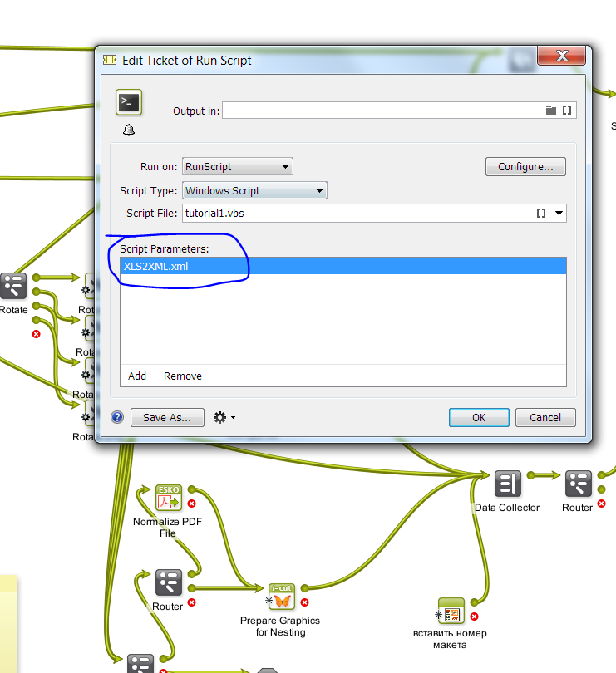Click Remove under Script Parameters
Screen dimensions: 616x673
183,376
